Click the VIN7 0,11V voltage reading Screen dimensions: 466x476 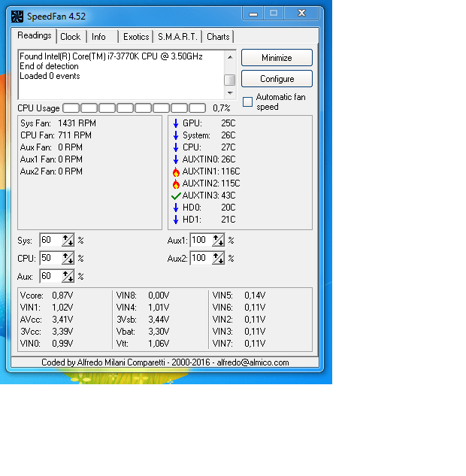point(239,344)
